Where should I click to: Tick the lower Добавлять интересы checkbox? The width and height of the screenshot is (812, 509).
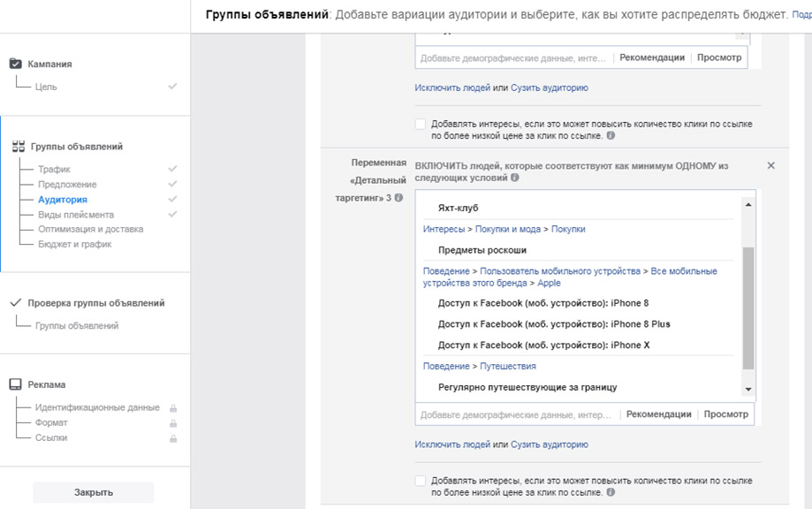point(421,481)
